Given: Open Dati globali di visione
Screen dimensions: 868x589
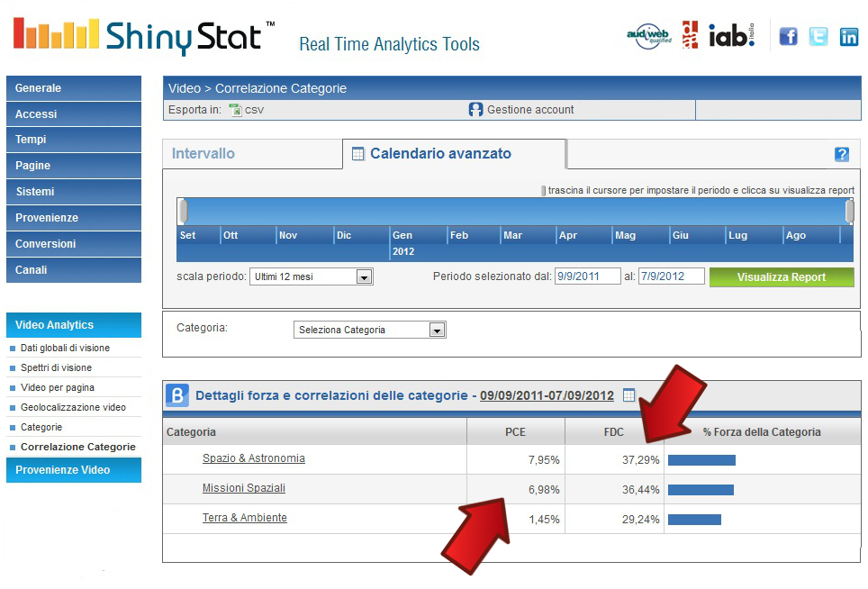Looking at the screenshot, I should [65, 348].
